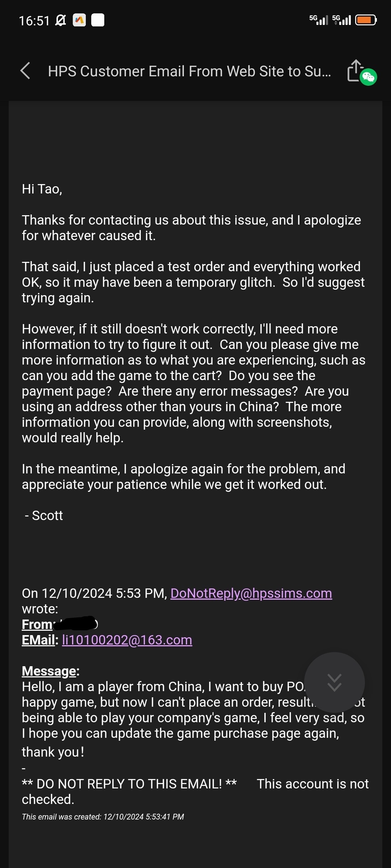The image size is (391, 868).
Task: Open the li10100202@163.com email link
Action: tap(127, 640)
